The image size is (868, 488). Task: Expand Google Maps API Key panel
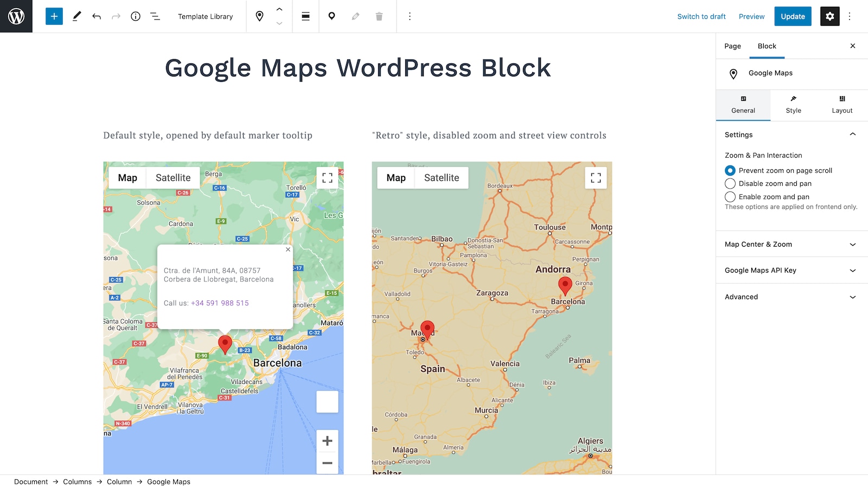click(792, 271)
